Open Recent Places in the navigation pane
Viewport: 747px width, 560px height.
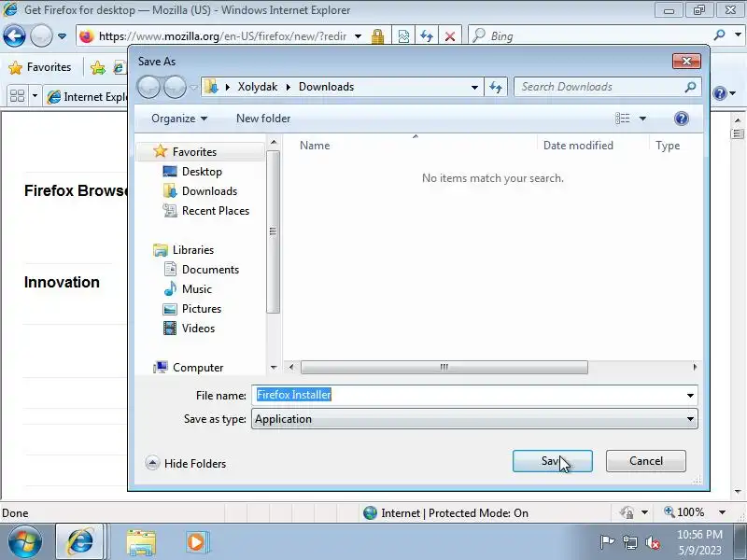[x=205, y=211]
